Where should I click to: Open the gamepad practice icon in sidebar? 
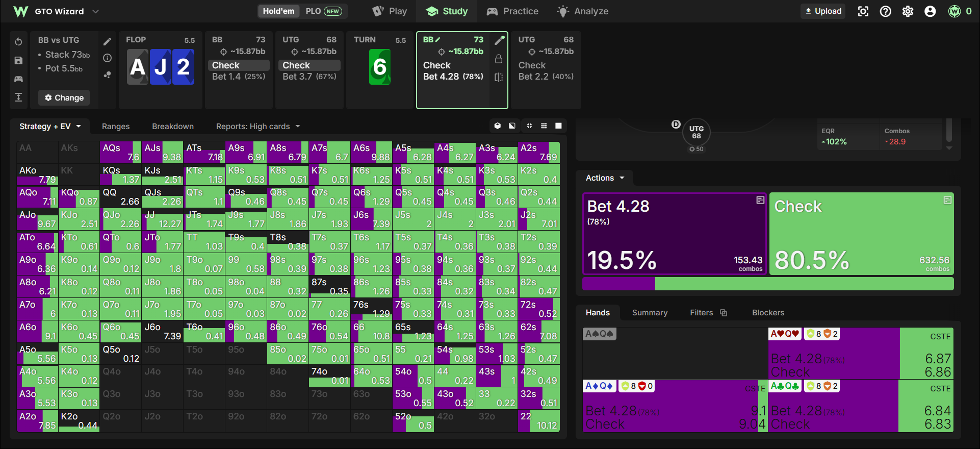pyautogui.click(x=18, y=79)
